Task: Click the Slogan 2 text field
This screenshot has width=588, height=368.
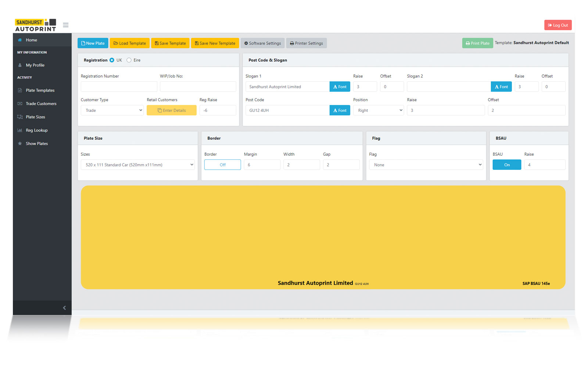Action: tap(449, 87)
